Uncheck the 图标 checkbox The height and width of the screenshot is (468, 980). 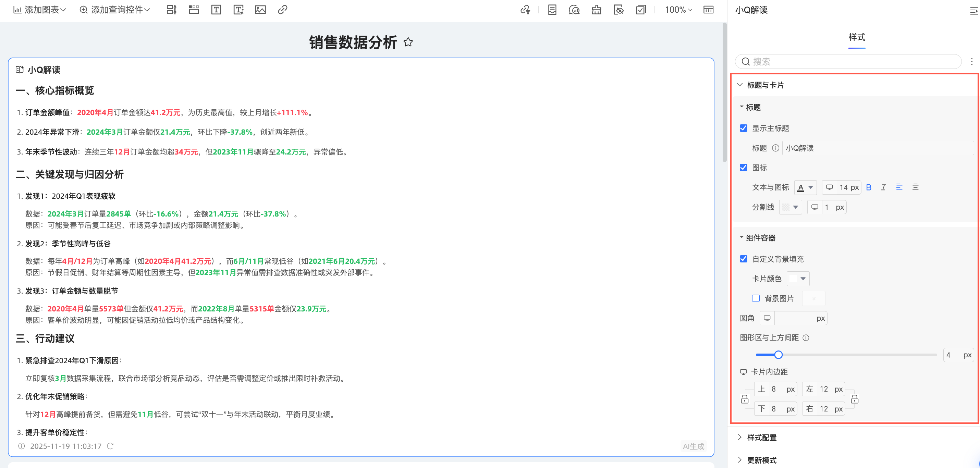(743, 168)
